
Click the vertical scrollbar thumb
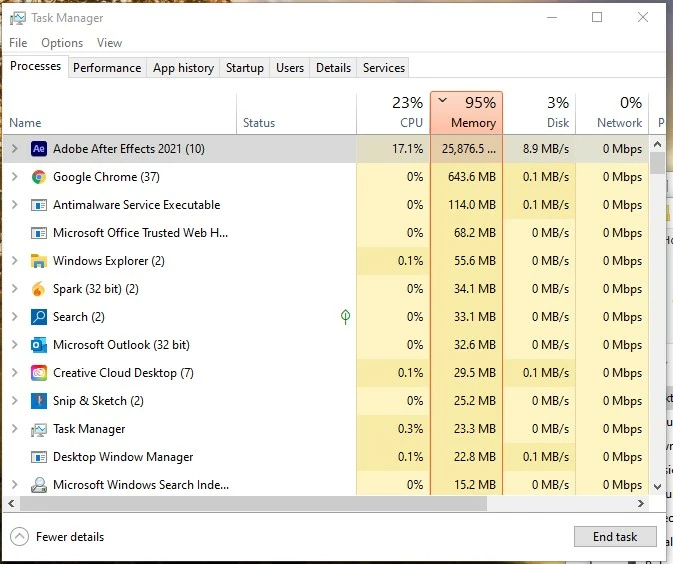(x=657, y=163)
